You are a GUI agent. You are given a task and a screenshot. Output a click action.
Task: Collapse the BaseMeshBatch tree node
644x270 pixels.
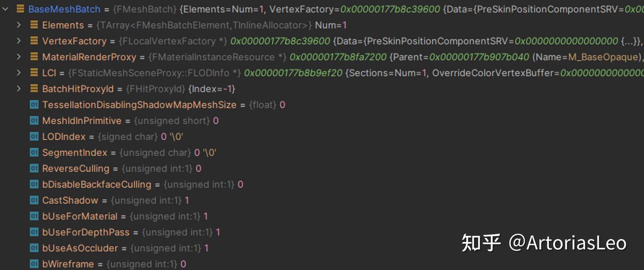click(6, 9)
